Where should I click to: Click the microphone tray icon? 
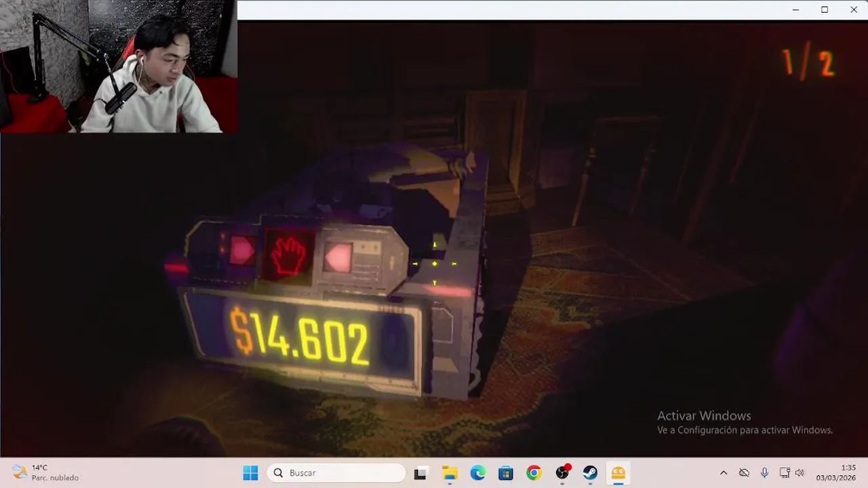(x=764, y=473)
